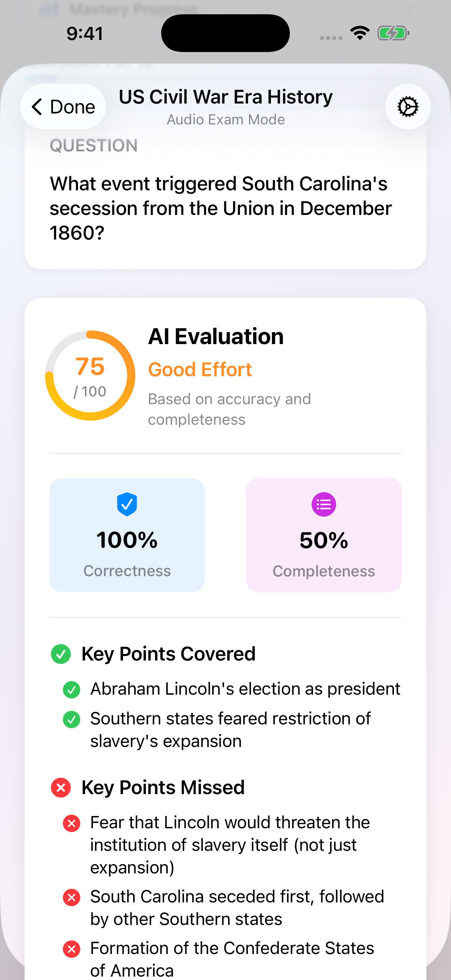The width and height of the screenshot is (451, 980).
Task: Tap the blue Correctness shield icon
Action: pyautogui.click(x=127, y=504)
